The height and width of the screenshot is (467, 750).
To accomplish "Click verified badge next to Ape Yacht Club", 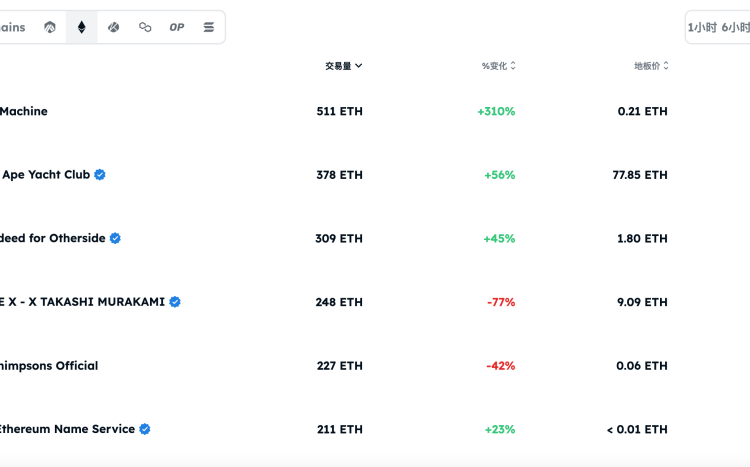I will [100, 175].
